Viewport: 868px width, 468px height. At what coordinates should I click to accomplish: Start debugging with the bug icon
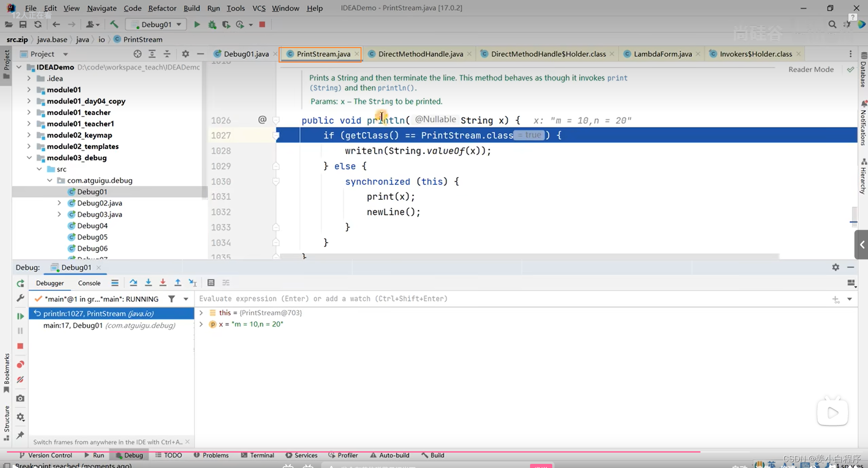212,24
